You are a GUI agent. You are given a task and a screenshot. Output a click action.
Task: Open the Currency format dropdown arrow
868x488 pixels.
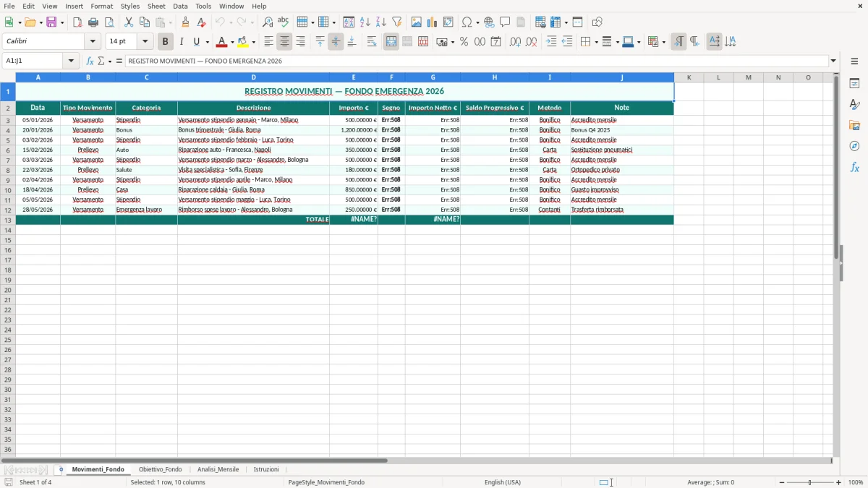[452, 42]
